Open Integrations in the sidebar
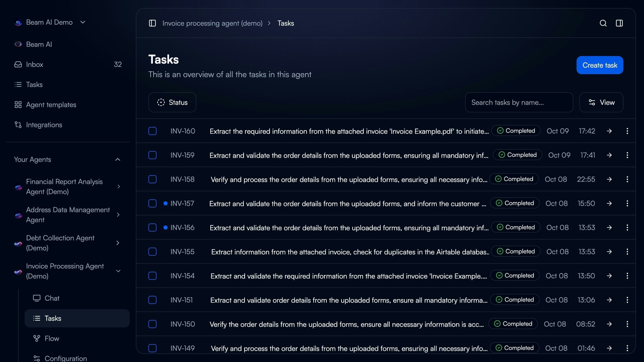644x362 pixels. coord(44,125)
